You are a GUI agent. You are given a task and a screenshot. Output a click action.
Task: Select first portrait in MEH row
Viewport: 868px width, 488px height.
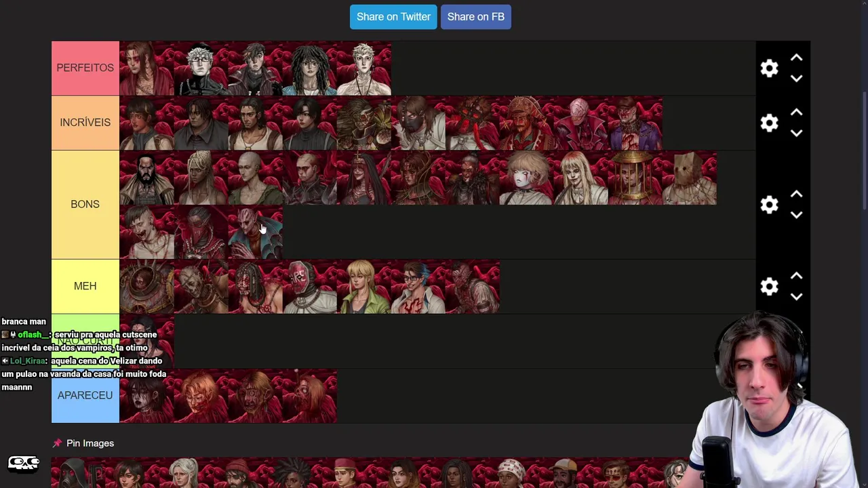click(x=146, y=287)
